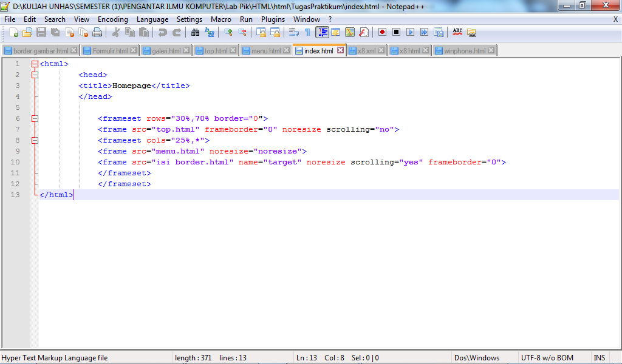Click the UTF-8 w/o BOM status field

point(547,358)
